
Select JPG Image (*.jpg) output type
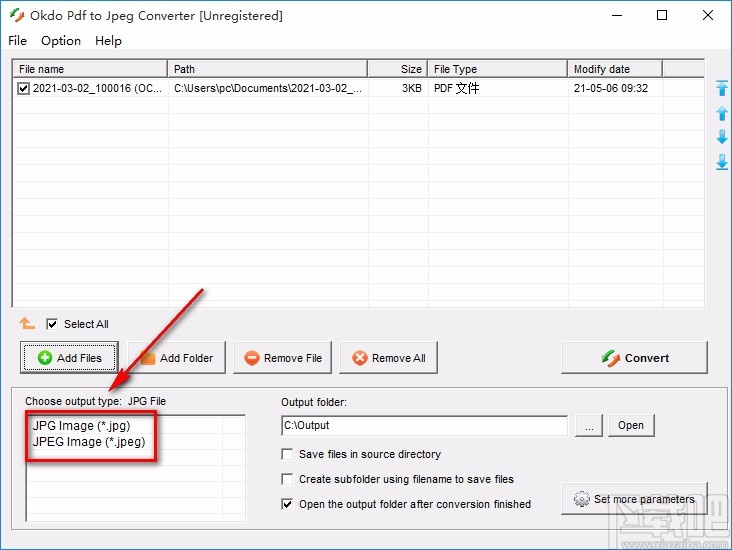click(x=82, y=426)
